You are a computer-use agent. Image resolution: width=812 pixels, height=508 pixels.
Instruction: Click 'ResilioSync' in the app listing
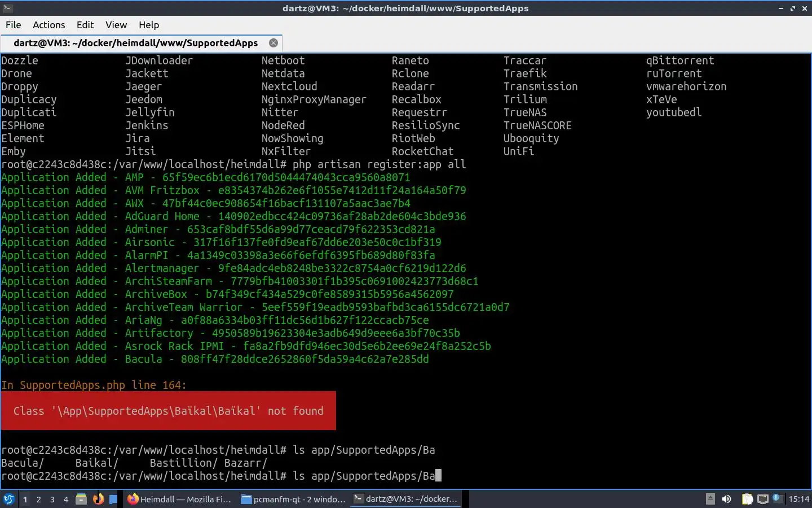click(426, 125)
